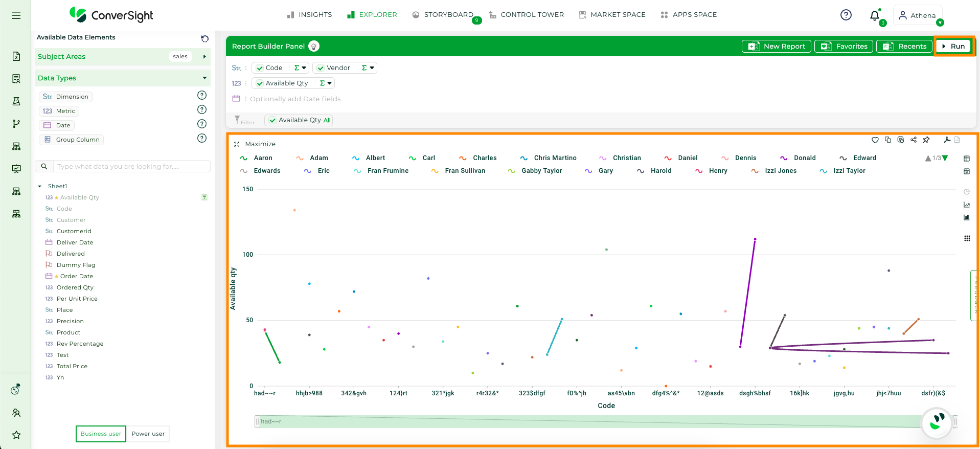Screen dimensions: 980x449
Task: Reset available data elements refresh icon
Action: tap(204, 38)
